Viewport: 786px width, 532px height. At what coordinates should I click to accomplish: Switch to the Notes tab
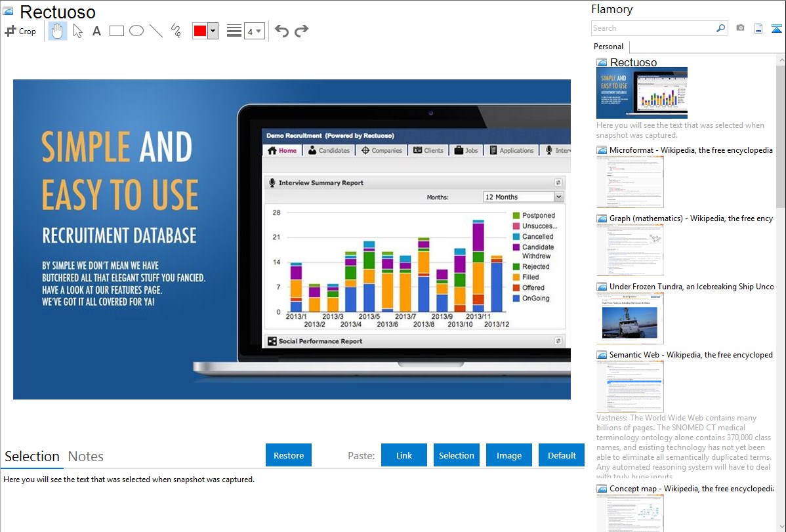(x=86, y=457)
